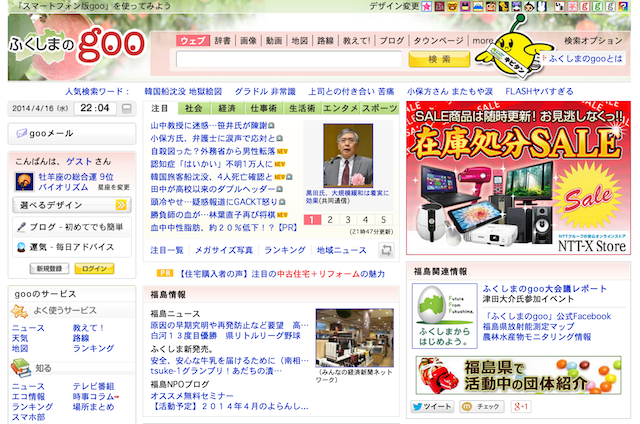Open the 'more' search category dropdown
Screen dimensions: 640x424
483,41
